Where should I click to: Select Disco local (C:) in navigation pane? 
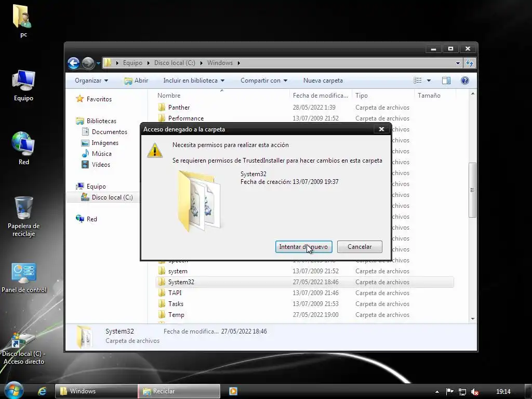(107, 197)
